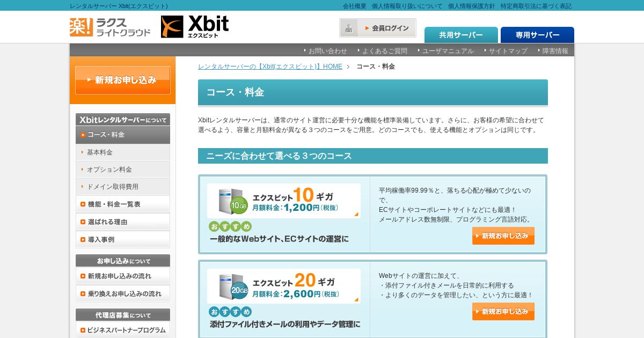Select コース・料金 sidebar item

123,135
